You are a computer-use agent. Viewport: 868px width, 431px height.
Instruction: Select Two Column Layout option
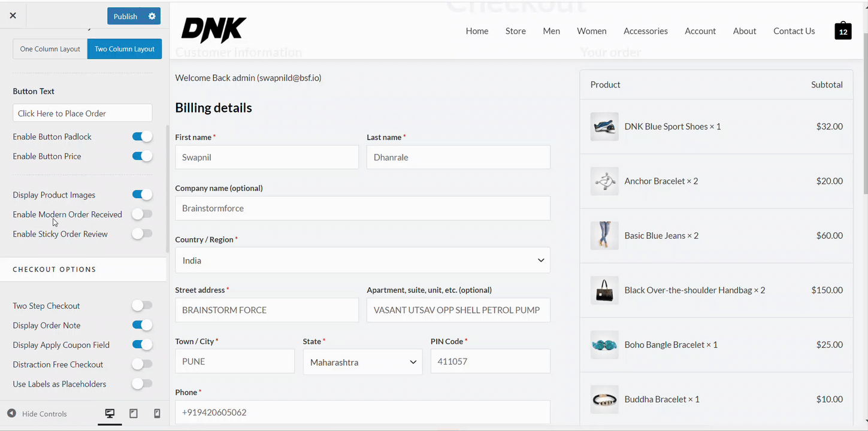(125, 49)
